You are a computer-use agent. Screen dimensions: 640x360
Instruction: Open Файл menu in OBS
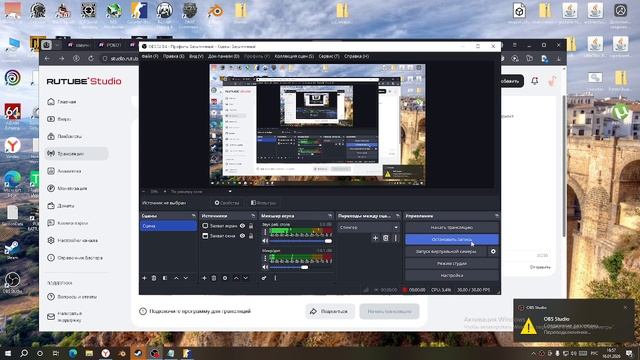(150, 56)
